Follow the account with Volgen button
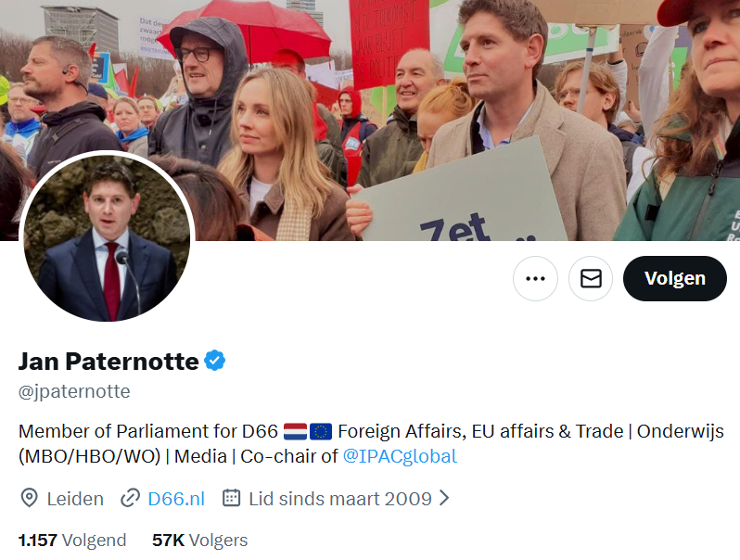740x560 pixels. pyautogui.click(x=675, y=278)
